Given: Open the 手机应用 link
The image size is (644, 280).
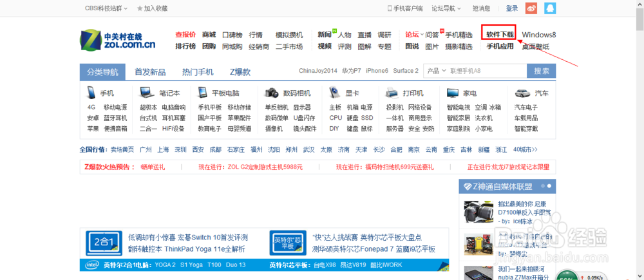Looking at the screenshot, I should pos(500,46).
